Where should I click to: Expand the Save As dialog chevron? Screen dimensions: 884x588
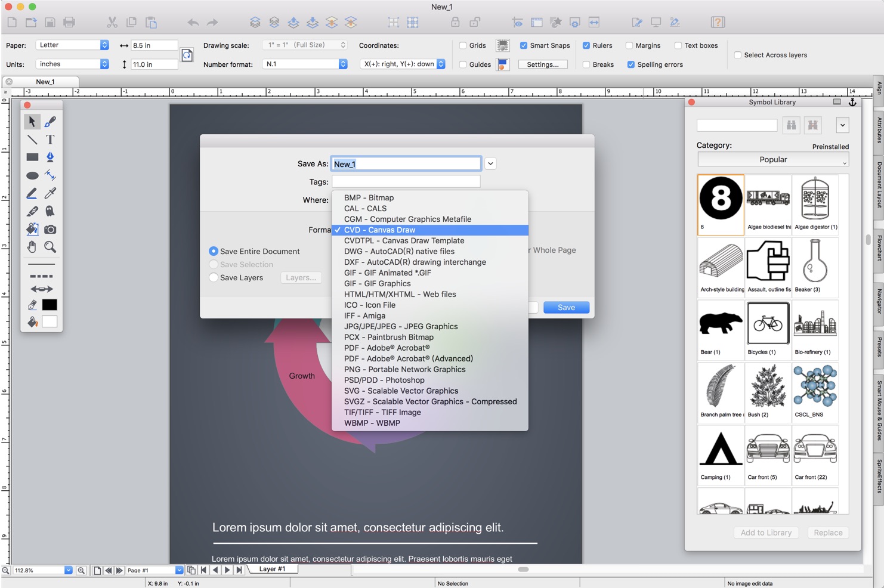point(490,164)
